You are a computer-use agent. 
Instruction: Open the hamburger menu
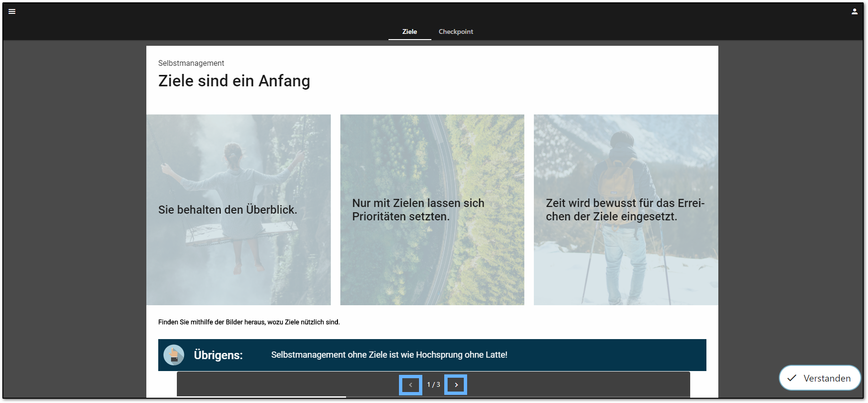(x=12, y=11)
